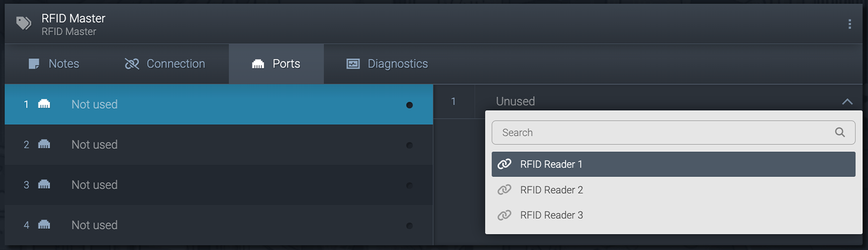Pick RFID Reader 3 option
The image size is (868, 250).
tap(551, 215)
